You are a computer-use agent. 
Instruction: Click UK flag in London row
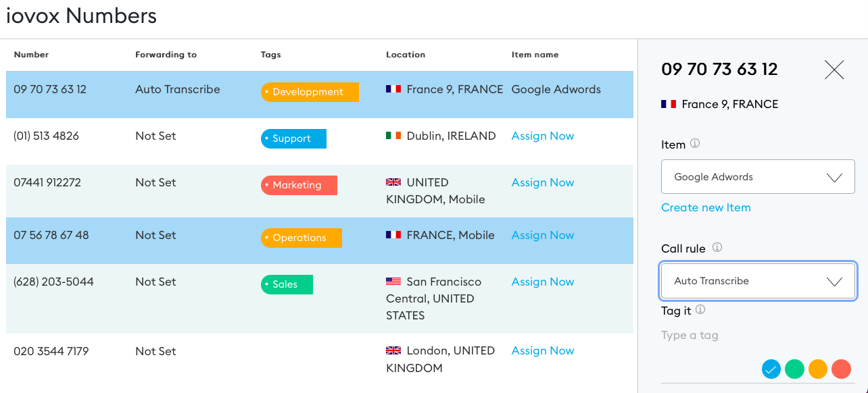point(393,350)
